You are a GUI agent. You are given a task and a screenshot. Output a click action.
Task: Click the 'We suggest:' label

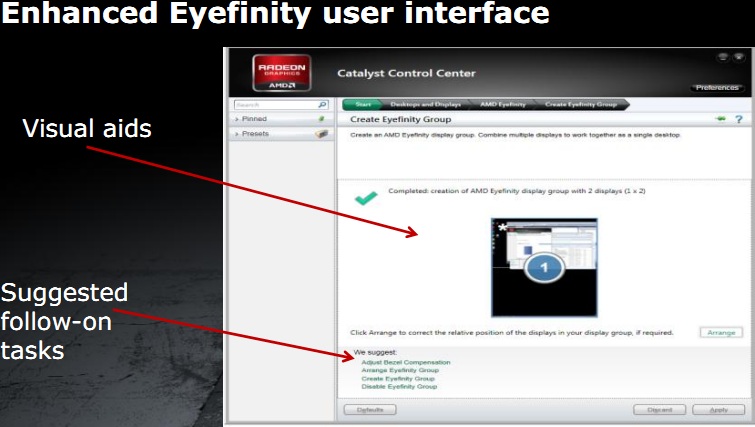tap(375, 352)
